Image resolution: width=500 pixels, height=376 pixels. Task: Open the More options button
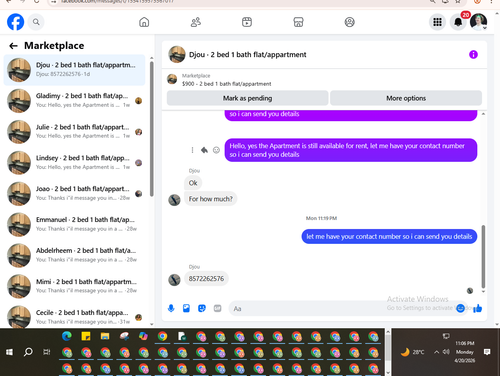click(x=406, y=98)
